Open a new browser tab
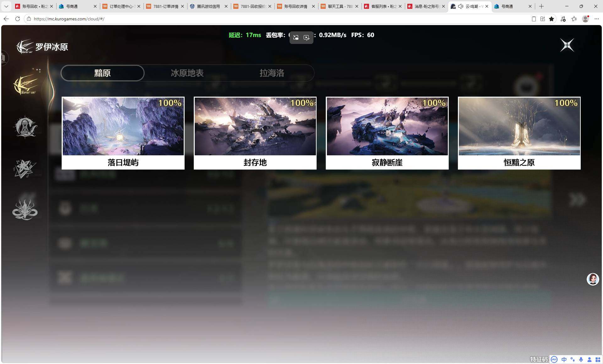This screenshot has width=603, height=364. pos(541,6)
